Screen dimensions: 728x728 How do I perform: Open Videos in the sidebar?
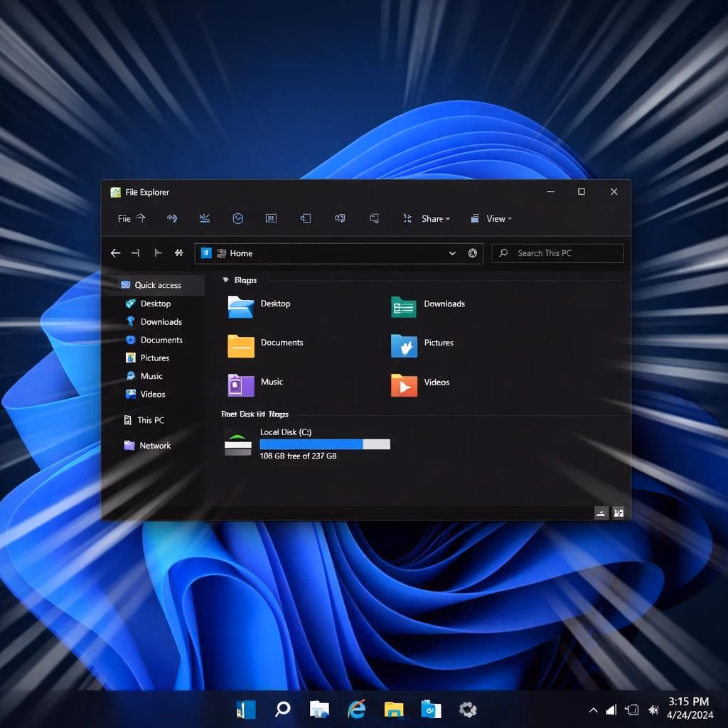coord(154,394)
